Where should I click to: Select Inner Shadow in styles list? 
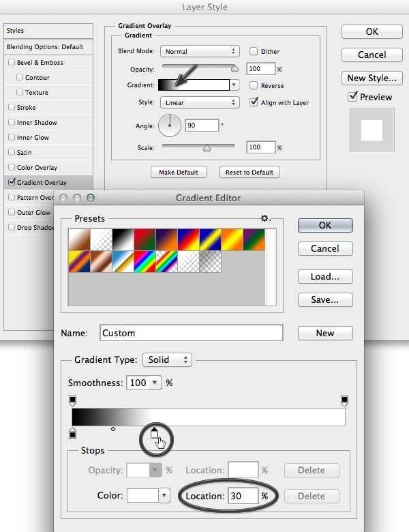click(37, 123)
